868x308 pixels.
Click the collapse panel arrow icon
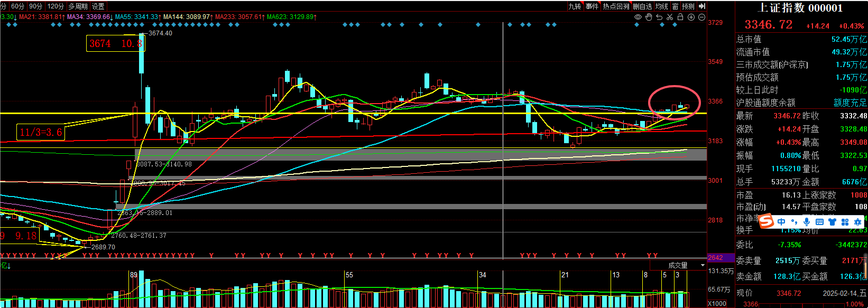702,6
